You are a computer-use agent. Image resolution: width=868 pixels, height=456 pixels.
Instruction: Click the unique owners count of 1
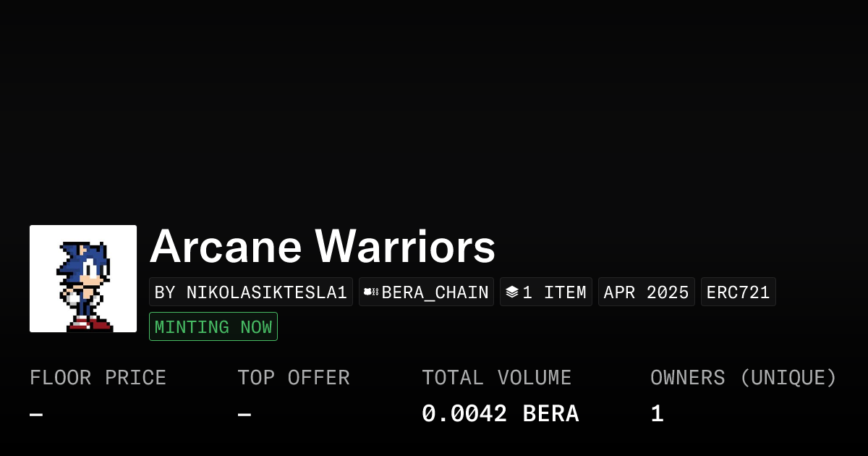point(658,414)
